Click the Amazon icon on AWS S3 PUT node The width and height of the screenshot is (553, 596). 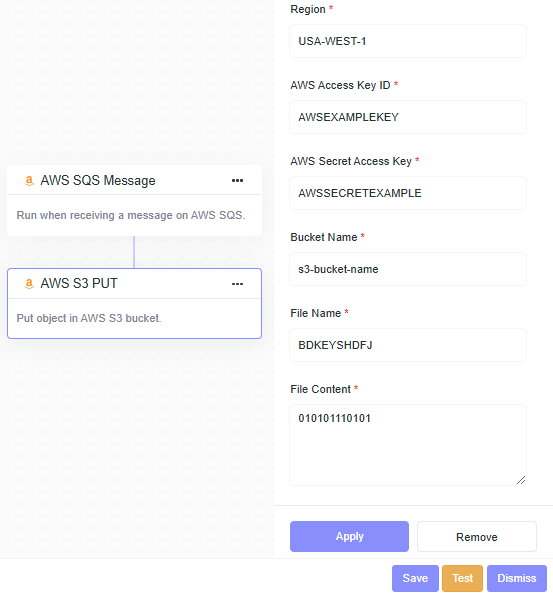pyautogui.click(x=29, y=284)
